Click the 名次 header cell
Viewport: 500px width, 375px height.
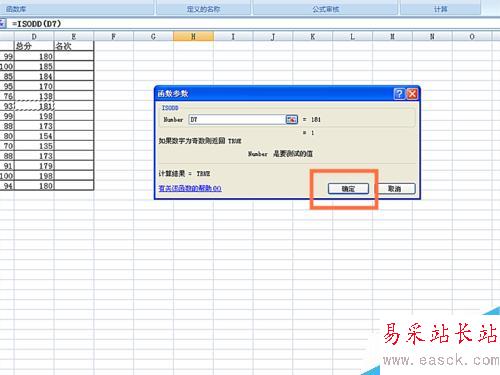[74, 46]
